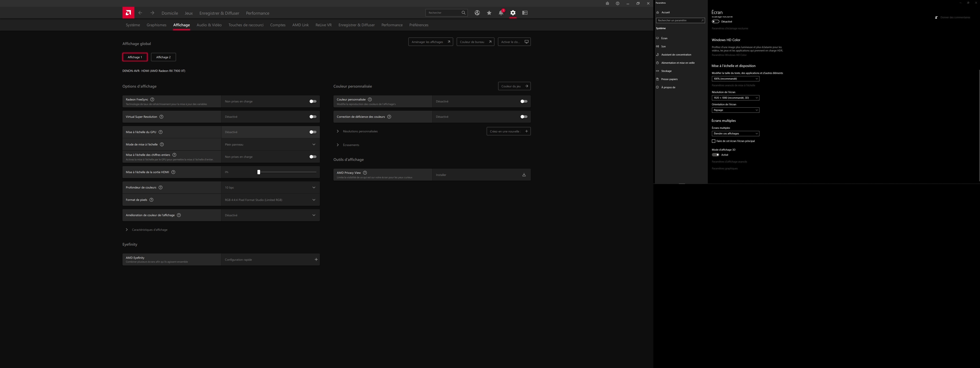The width and height of the screenshot is (980, 368).
Task: Check Faire de cet écran l'écran principal
Action: coord(713,141)
